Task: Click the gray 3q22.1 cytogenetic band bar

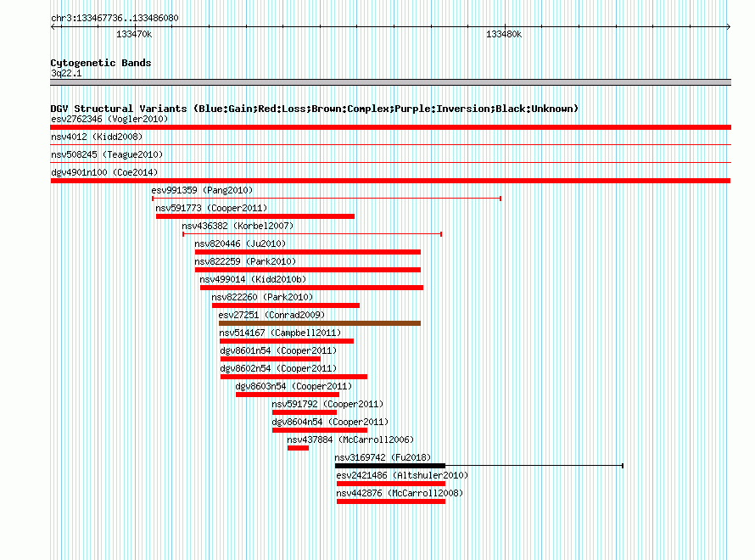Action: pos(390,82)
